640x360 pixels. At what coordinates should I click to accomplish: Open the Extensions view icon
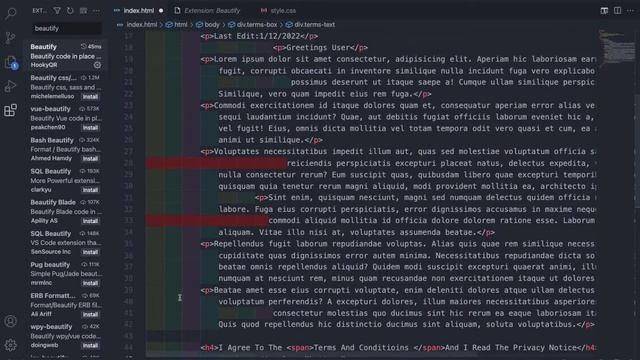pos(11,110)
